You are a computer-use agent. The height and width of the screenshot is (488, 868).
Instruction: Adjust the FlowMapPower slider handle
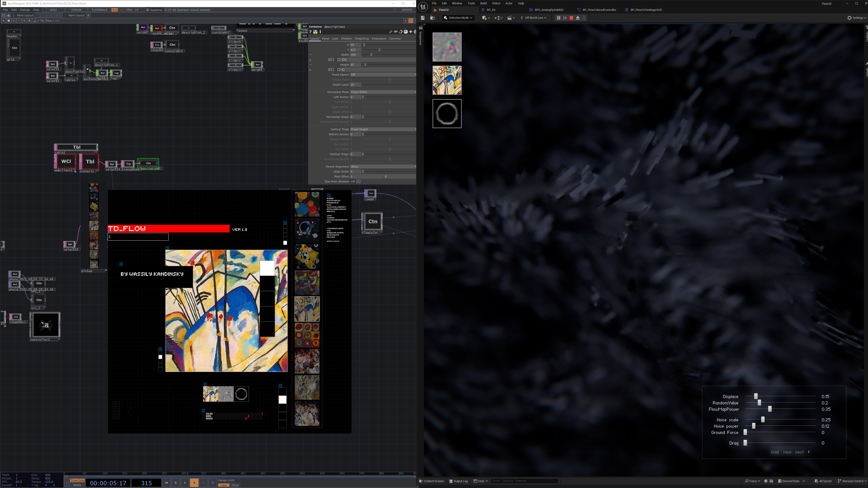click(x=770, y=409)
